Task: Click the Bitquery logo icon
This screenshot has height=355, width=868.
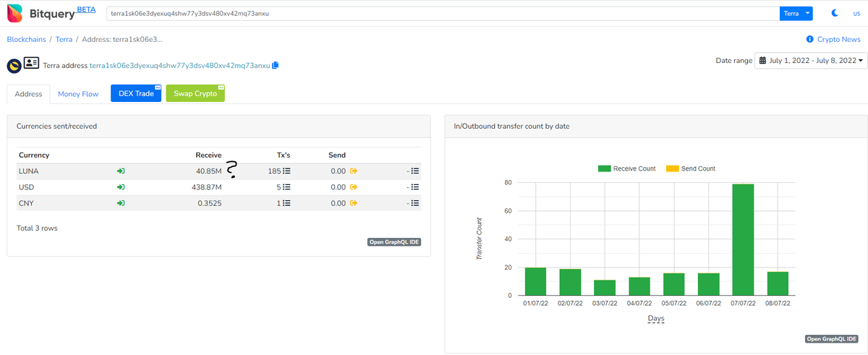Action: [x=14, y=13]
